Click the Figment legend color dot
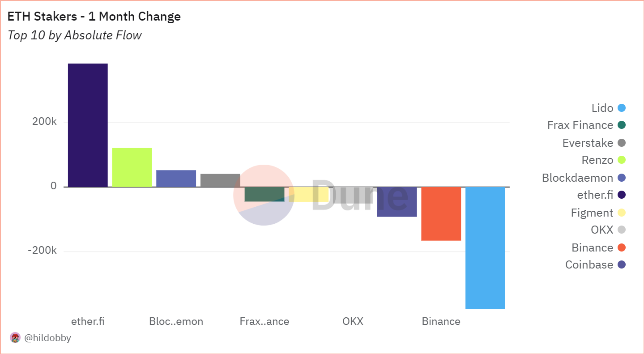The image size is (644, 354). 621,213
